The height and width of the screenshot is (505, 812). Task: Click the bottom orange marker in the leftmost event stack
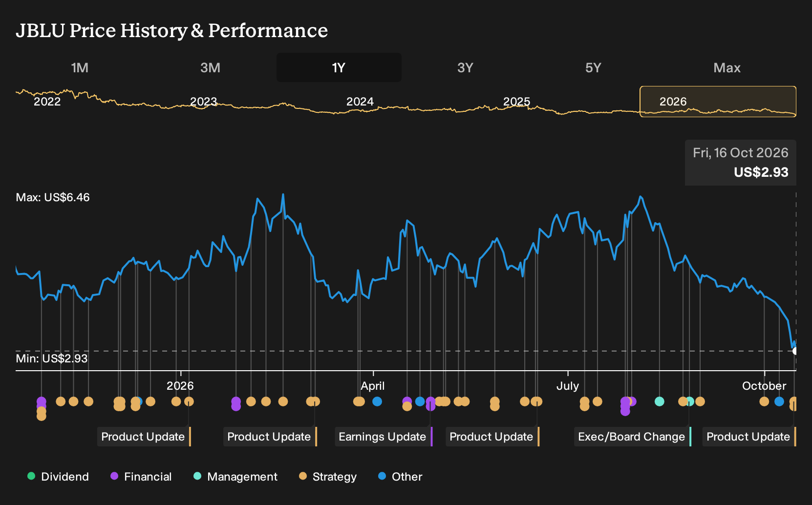point(42,416)
